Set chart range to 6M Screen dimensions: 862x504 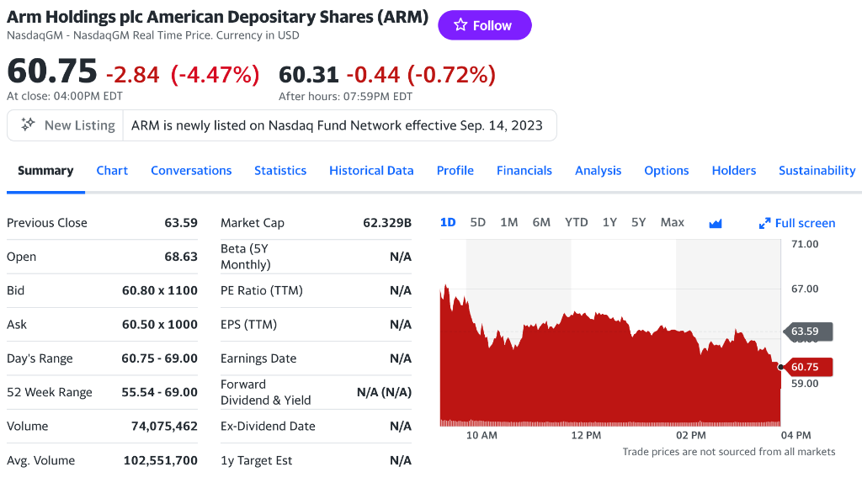coord(541,222)
